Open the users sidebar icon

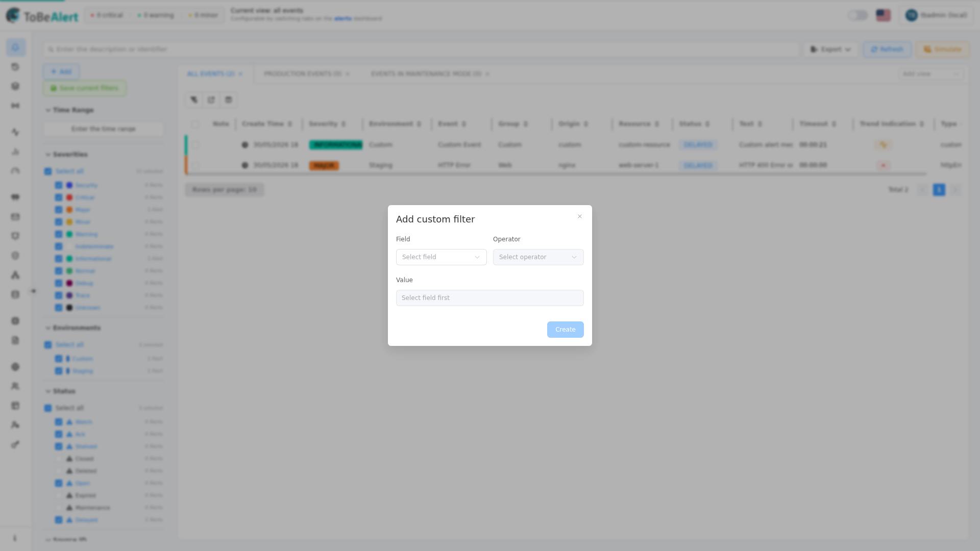pyautogui.click(x=15, y=386)
